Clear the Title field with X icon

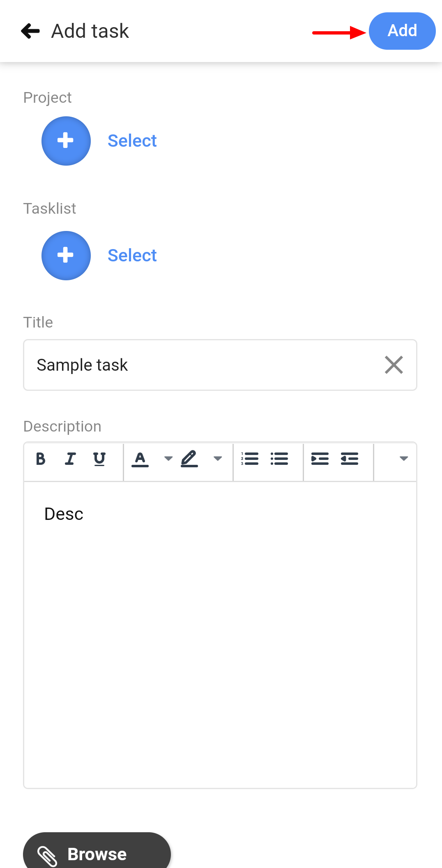394,365
